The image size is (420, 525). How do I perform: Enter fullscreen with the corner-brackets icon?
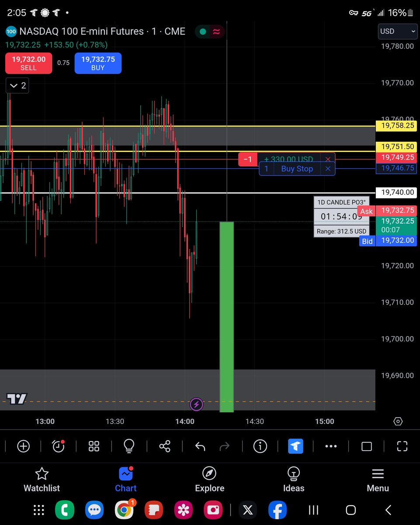[402, 446]
